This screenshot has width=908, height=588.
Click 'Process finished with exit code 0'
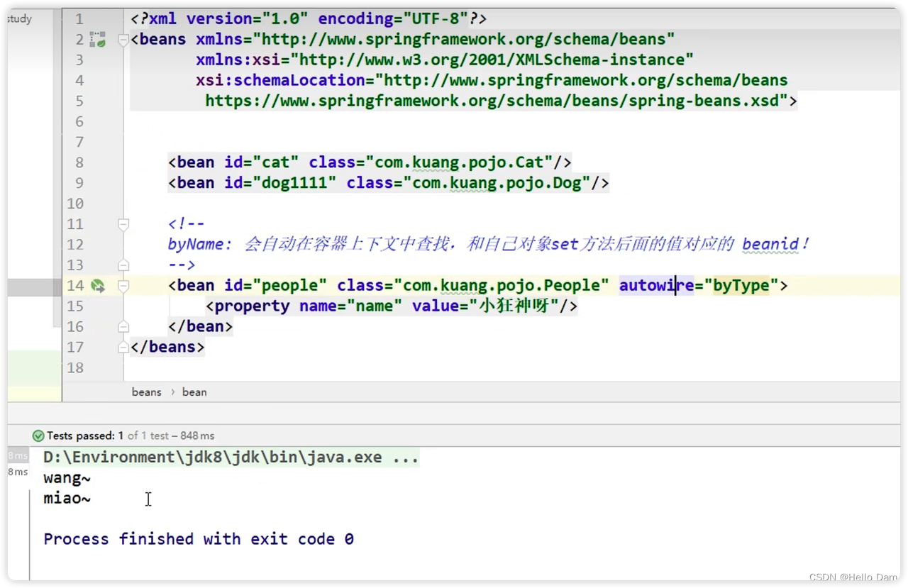coord(199,539)
